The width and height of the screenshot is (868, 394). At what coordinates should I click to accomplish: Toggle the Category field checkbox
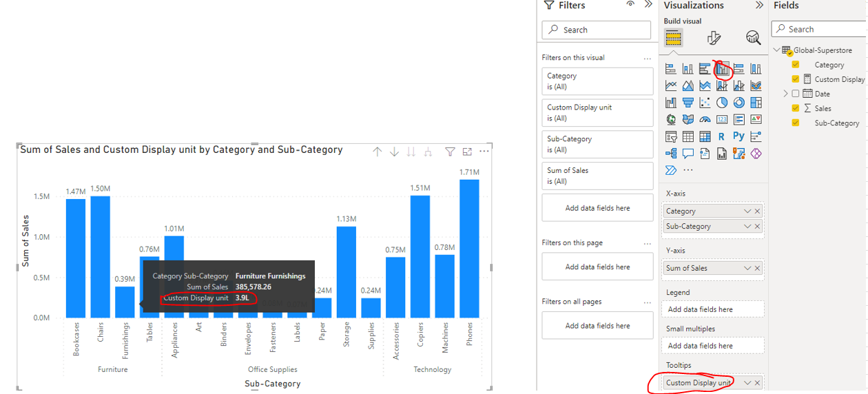(796, 65)
